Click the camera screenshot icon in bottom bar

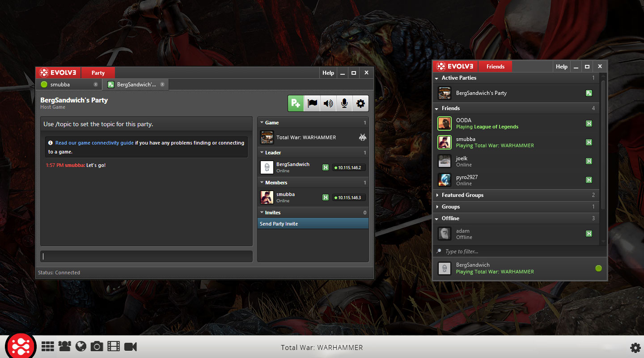click(97, 346)
